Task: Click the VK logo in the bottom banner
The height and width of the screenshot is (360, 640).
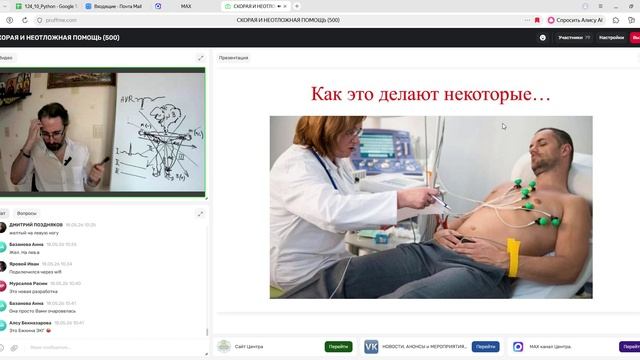Action: [x=371, y=347]
